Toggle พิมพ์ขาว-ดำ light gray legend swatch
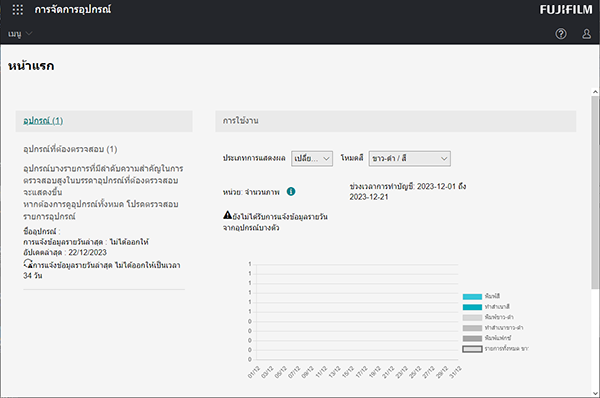 [472, 318]
